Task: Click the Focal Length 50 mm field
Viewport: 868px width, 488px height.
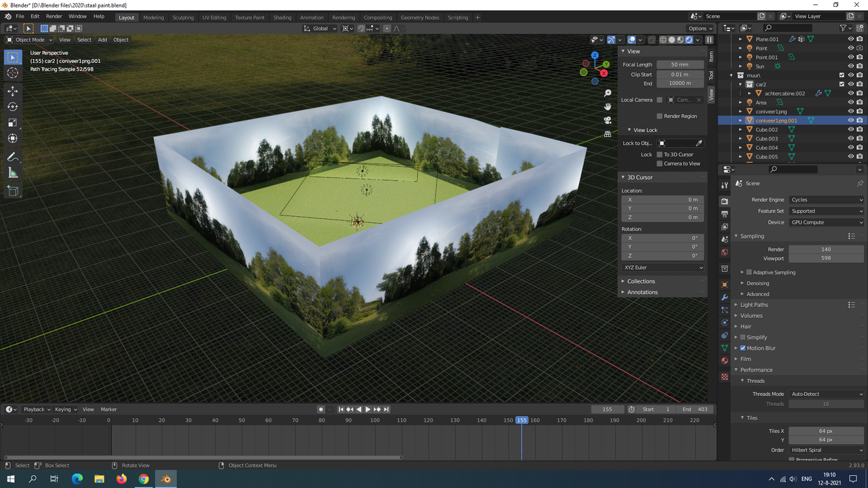Action: click(x=679, y=64)
